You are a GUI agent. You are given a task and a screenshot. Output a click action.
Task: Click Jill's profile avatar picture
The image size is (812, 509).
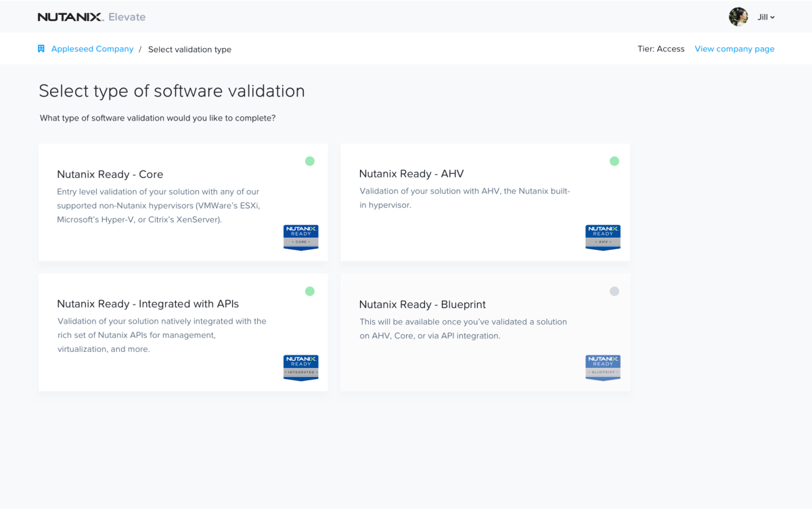pos(738,16)
